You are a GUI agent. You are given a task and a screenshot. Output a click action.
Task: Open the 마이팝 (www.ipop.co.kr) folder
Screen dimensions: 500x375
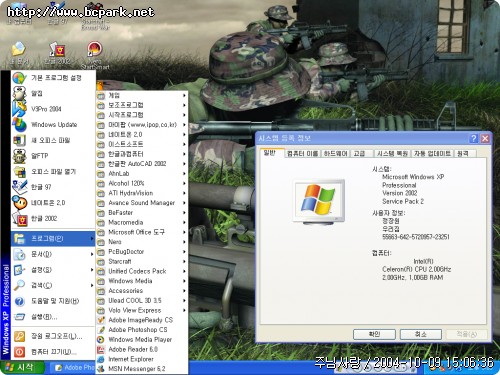[142, 125]
